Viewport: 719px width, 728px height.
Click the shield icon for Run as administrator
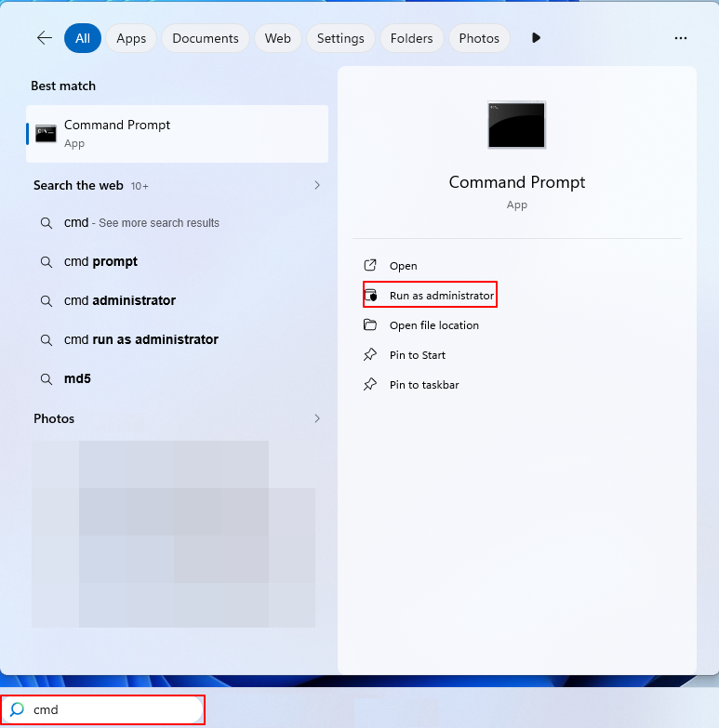370,296
